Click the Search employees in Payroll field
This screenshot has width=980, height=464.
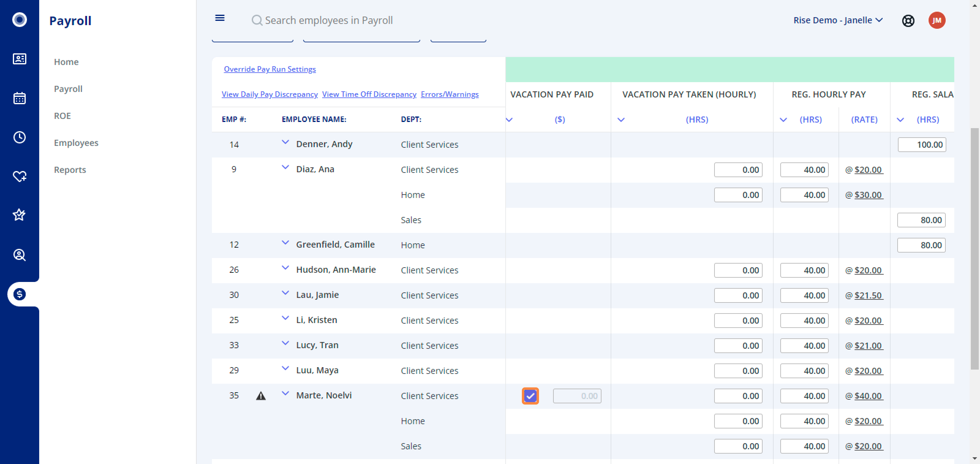pos(329,20)
